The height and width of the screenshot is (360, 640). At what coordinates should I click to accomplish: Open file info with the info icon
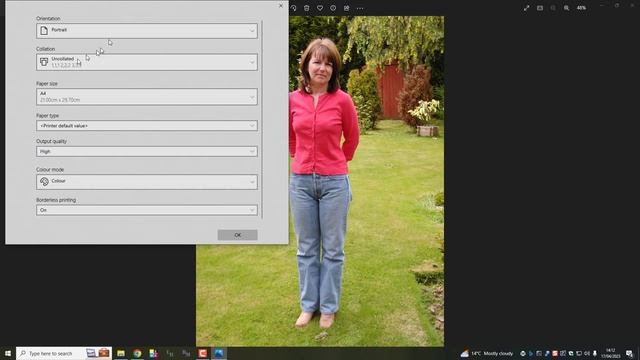pyautogui.click(x=333, y=8)
